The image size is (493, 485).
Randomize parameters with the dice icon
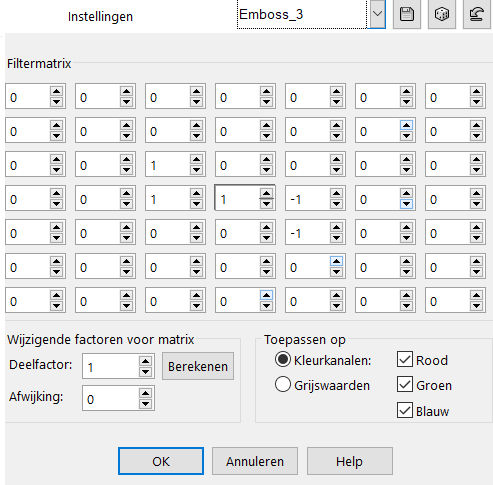(x=442, y=14)
